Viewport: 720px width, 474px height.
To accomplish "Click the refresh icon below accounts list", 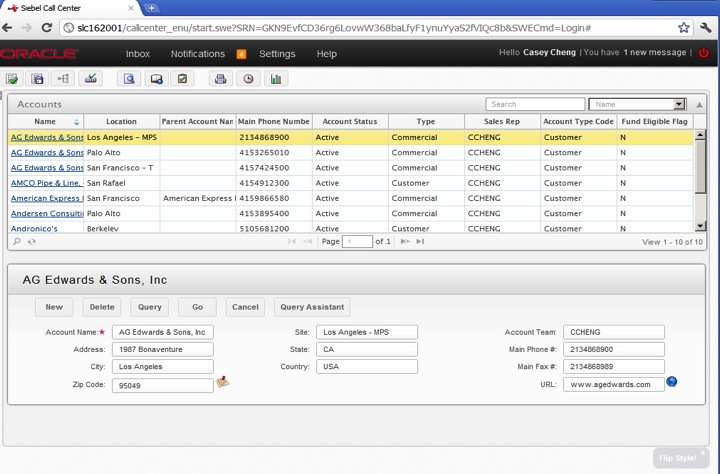I will click(32, 241).
